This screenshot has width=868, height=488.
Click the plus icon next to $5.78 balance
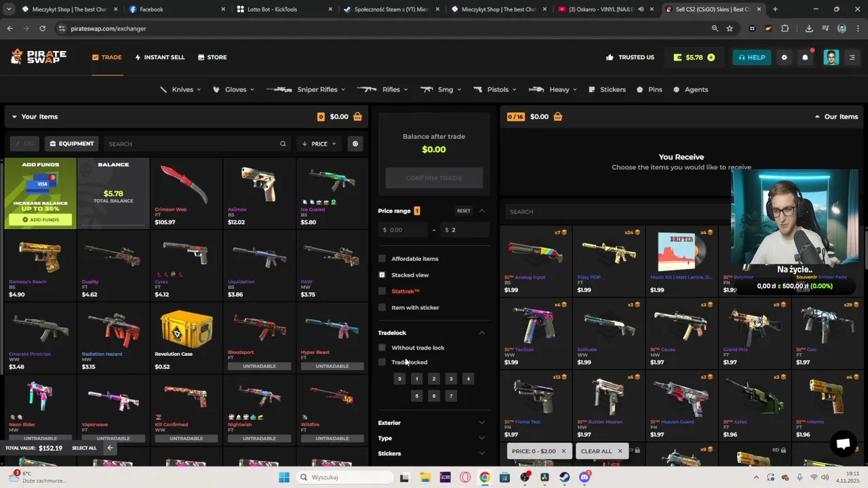click(711, 58)
